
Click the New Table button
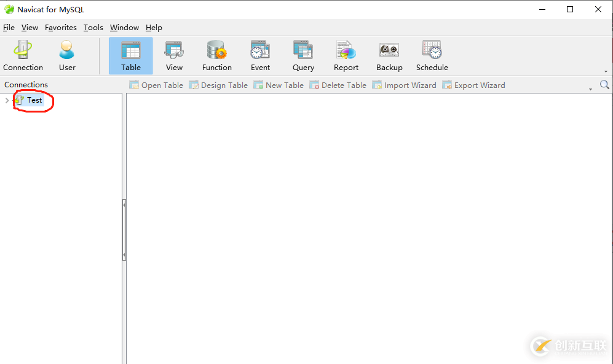(x=279, y=85)
